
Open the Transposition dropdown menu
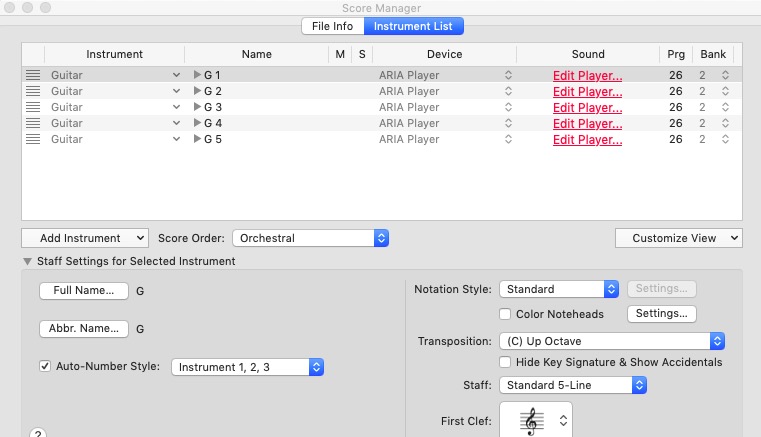point(611,341)
